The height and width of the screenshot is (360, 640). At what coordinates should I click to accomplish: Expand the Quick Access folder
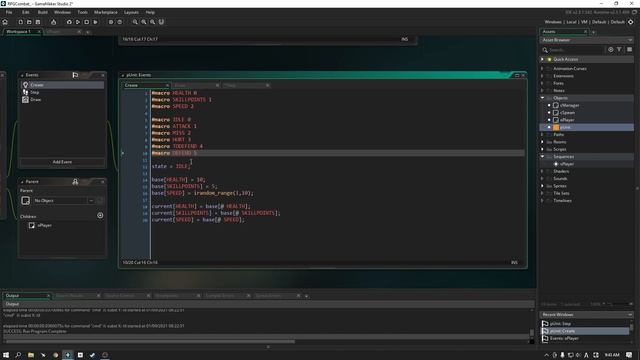542,60
